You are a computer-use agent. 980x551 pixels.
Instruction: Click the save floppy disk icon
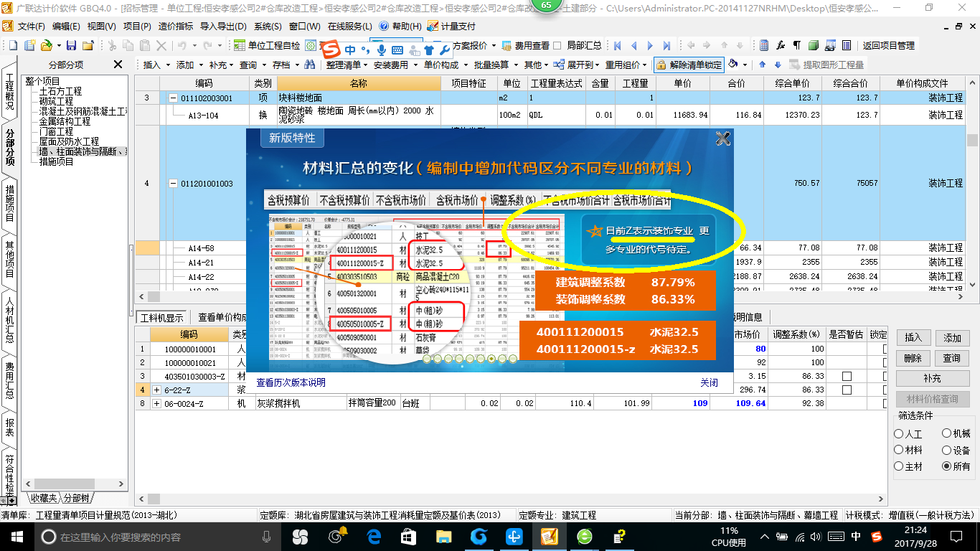70,45
